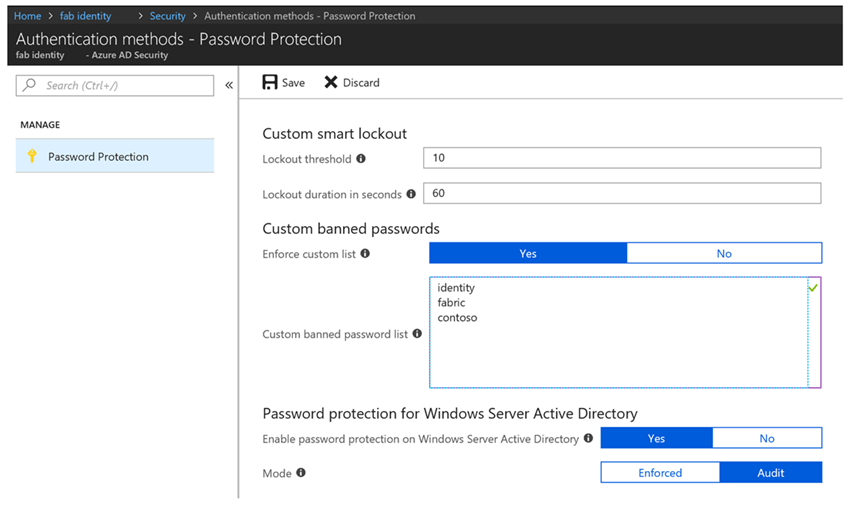Click the Enforce custom list info icon
The height and width of the screenshot is (505, 849).
[365, 254]
